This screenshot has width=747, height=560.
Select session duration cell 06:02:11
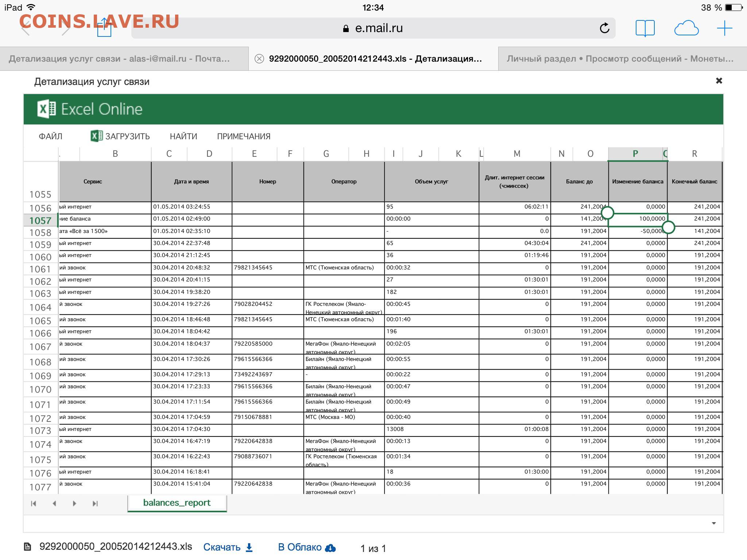pos(515,207)
